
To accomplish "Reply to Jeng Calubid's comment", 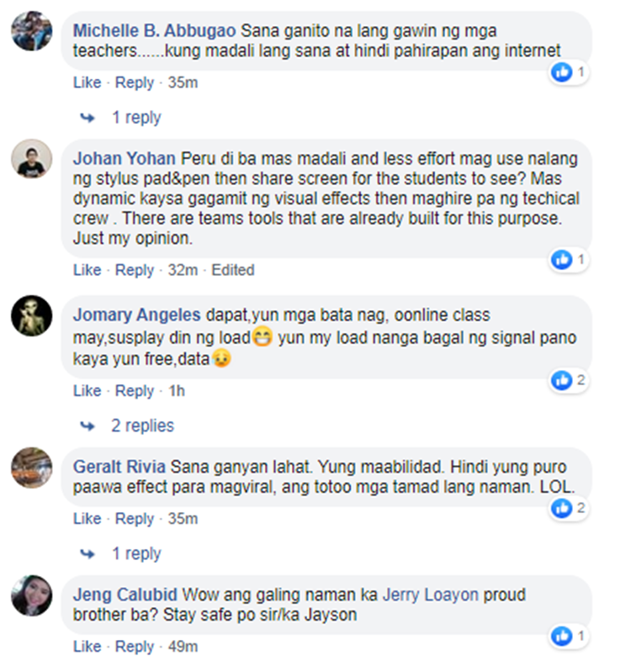I will (x=134, y=647).
